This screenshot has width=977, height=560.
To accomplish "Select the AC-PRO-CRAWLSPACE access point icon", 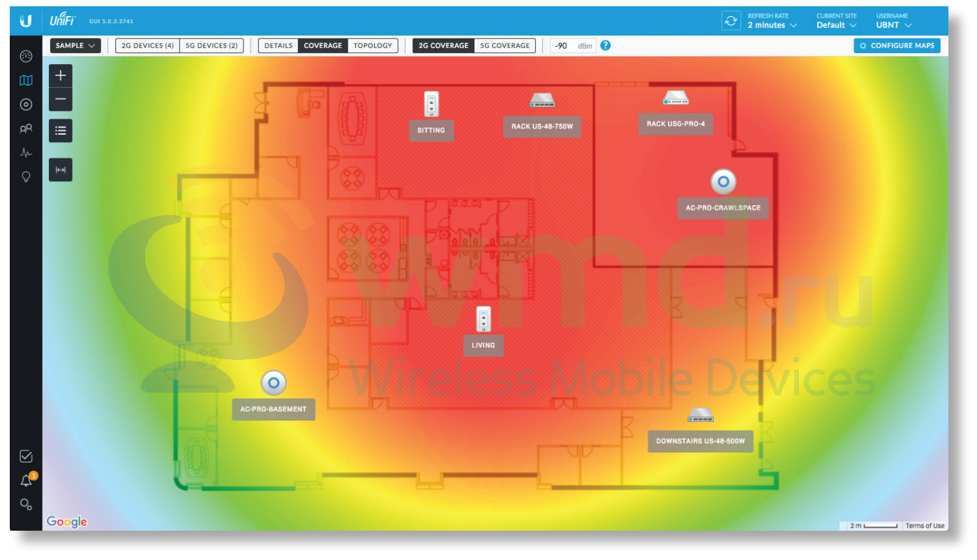I will (x=724, y=183).
